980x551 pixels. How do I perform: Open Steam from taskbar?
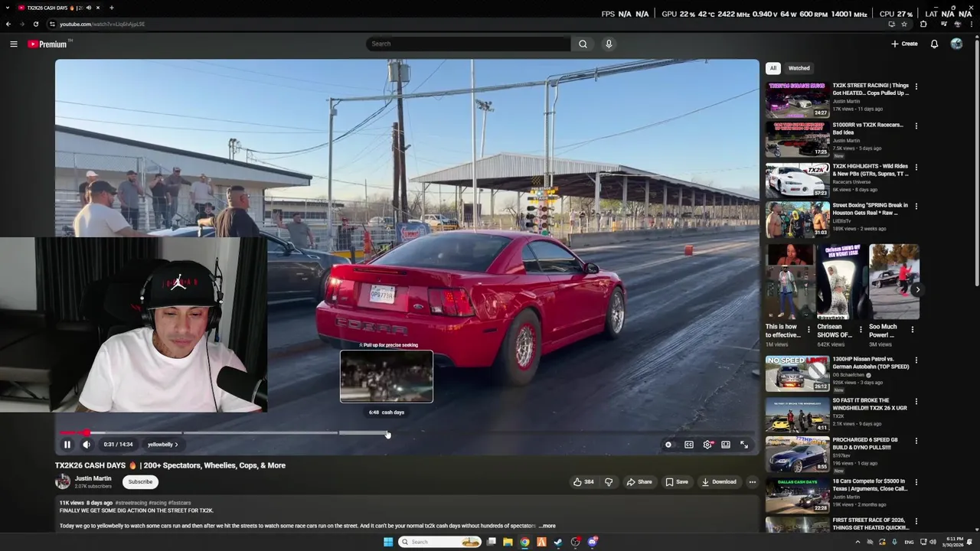[x=558, y=542]
